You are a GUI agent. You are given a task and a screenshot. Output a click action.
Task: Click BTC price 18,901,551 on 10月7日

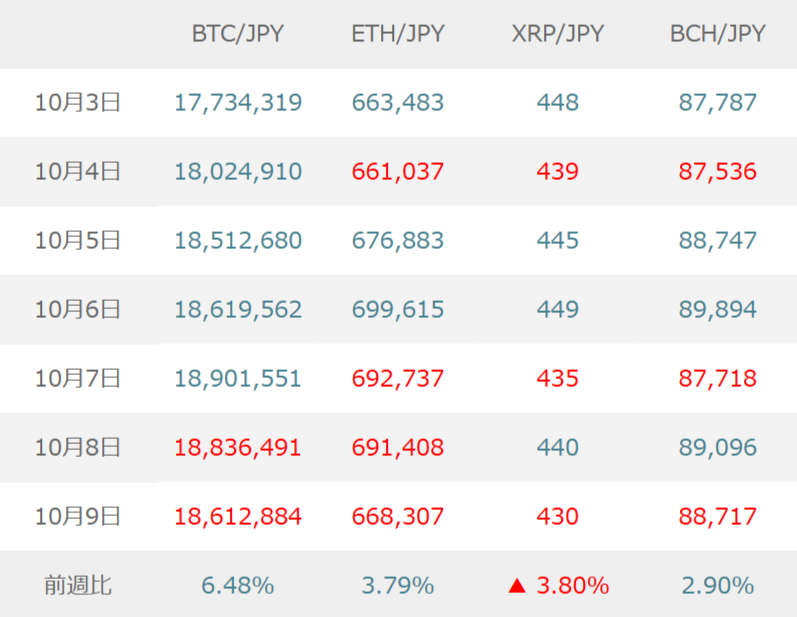[238, 378]
